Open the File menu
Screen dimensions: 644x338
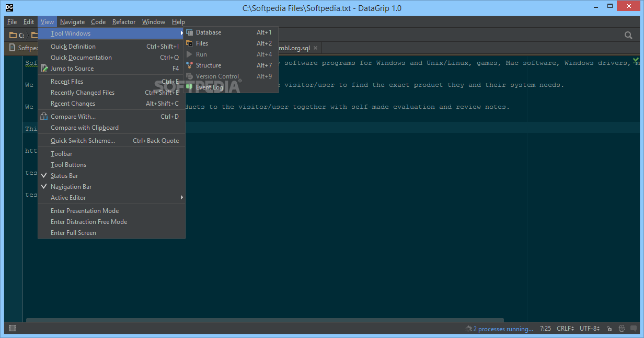(x=12, y=22)
